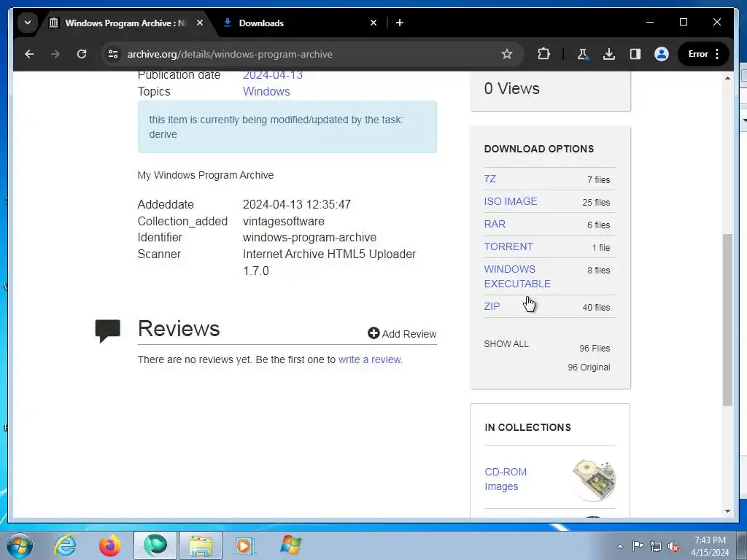Open the profile avatar menu

click(661, 54)
